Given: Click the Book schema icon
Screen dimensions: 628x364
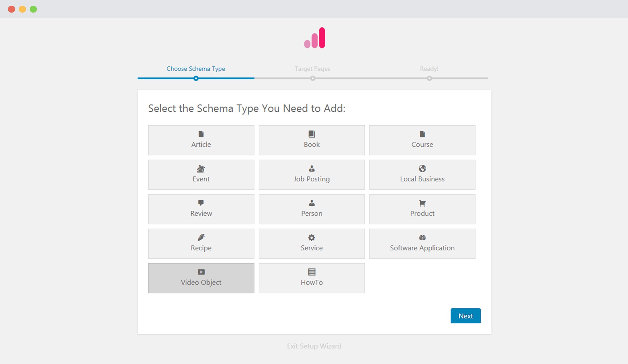Looking at the screenshot, I should [x=311, y=134].
